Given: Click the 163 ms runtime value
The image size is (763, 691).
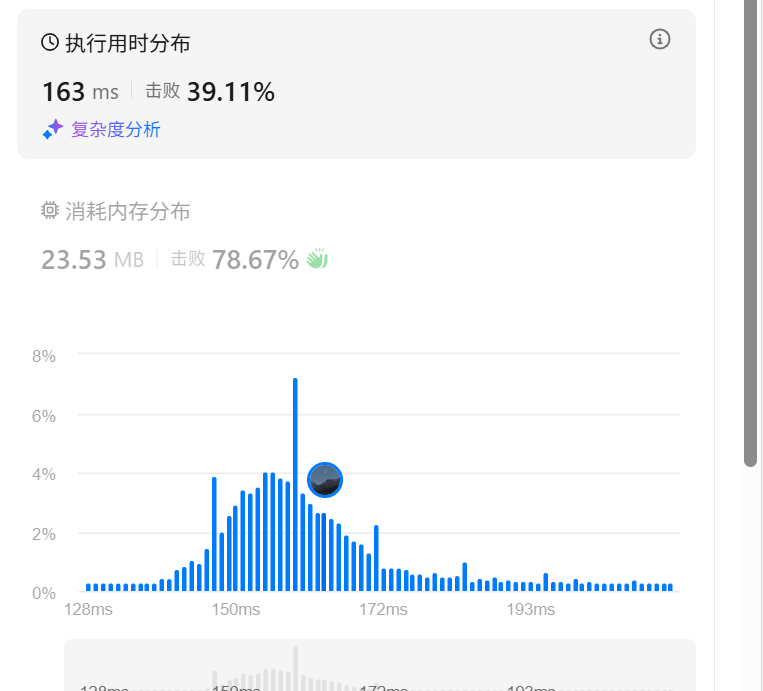Looking at the screenshot, I should (80, 91).
